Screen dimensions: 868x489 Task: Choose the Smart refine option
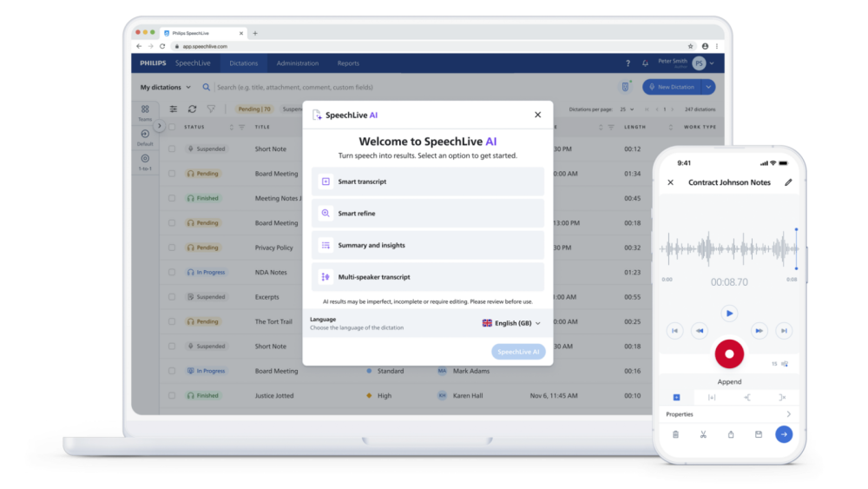(427, 213)
